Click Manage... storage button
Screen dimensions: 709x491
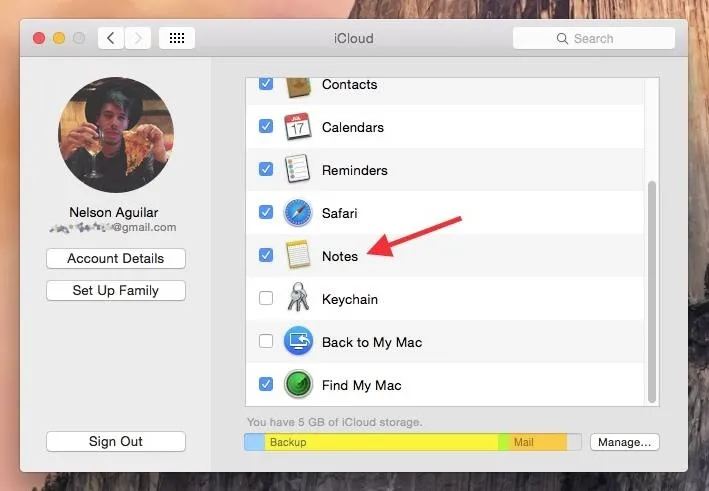click(x=624, y=442)
